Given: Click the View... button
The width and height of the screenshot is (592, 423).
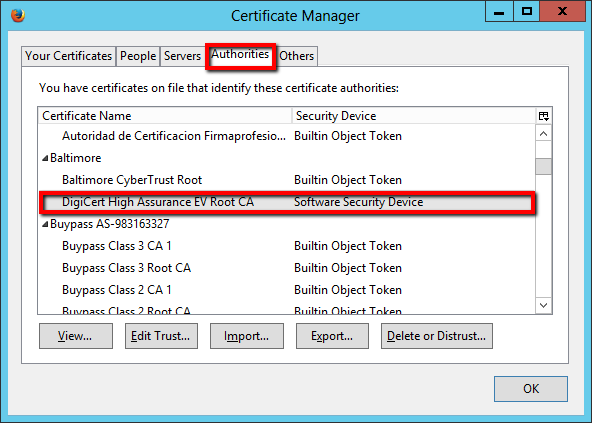Looking at the screenshot, I should [76, 336].
